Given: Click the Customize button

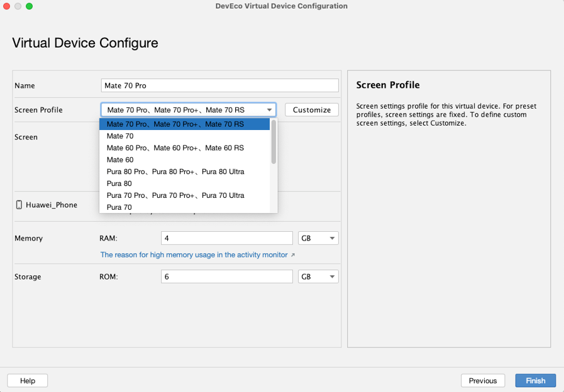Looking at the screenshot, I should point(311,110).
